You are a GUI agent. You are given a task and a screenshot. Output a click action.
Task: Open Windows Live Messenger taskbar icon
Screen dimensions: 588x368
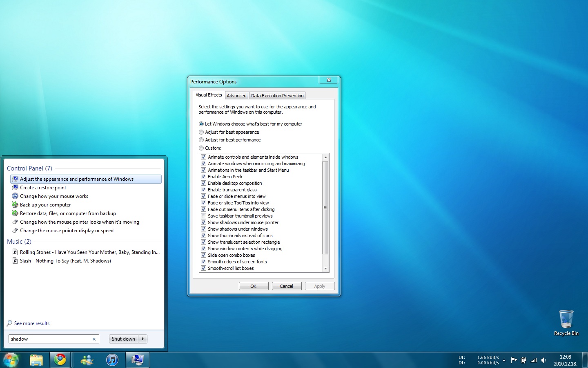(87, 360)
